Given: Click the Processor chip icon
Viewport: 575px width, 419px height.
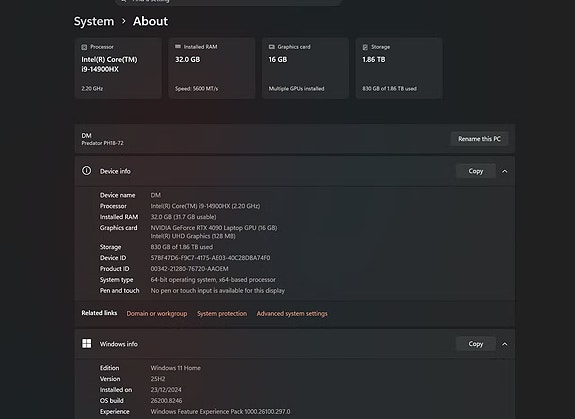Looking at the screenshot, I should (84, 47).
